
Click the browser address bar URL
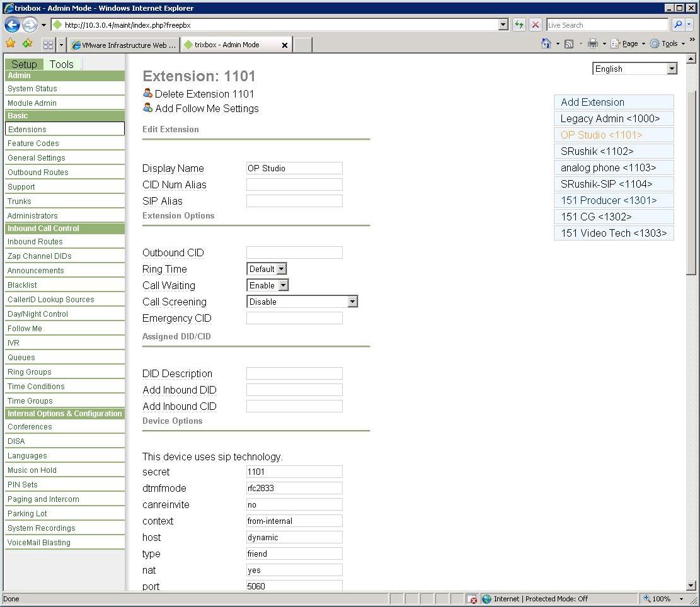point(275,25)
